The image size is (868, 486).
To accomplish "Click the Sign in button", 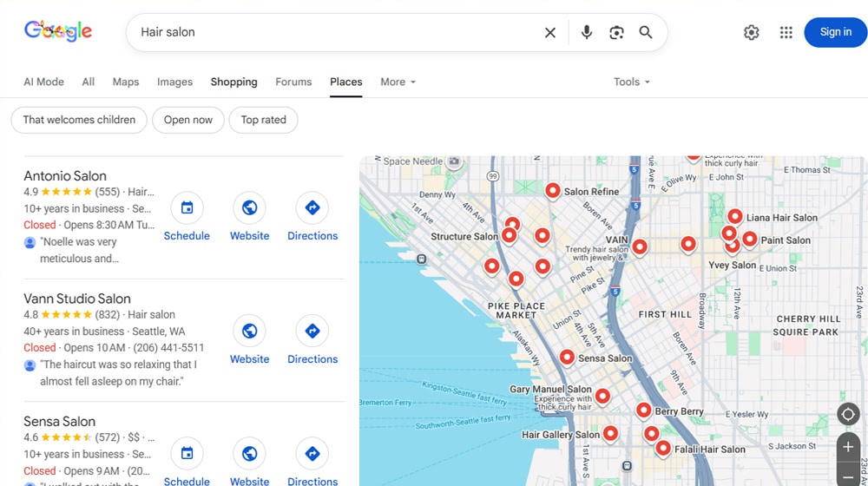I will click(x=835, y=32).
